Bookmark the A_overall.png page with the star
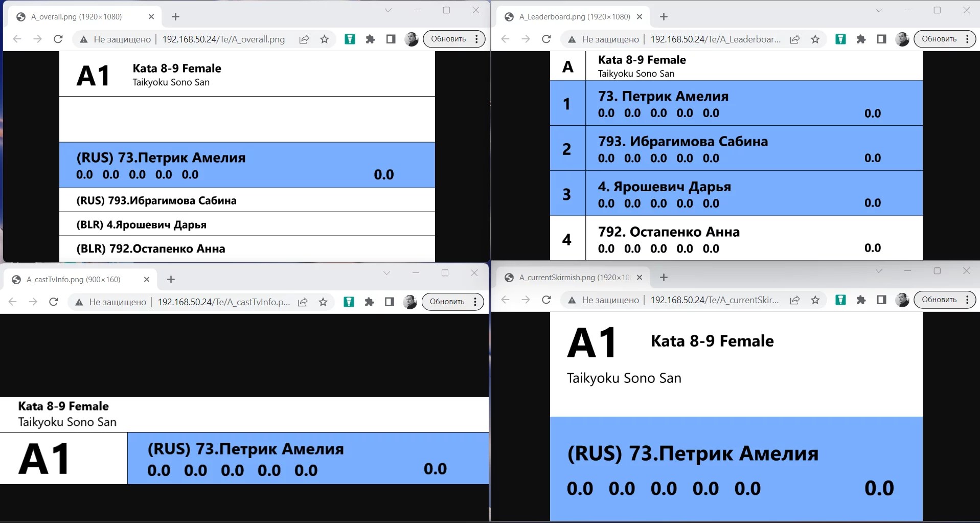980x523 pixels. [x=325, y=39]
